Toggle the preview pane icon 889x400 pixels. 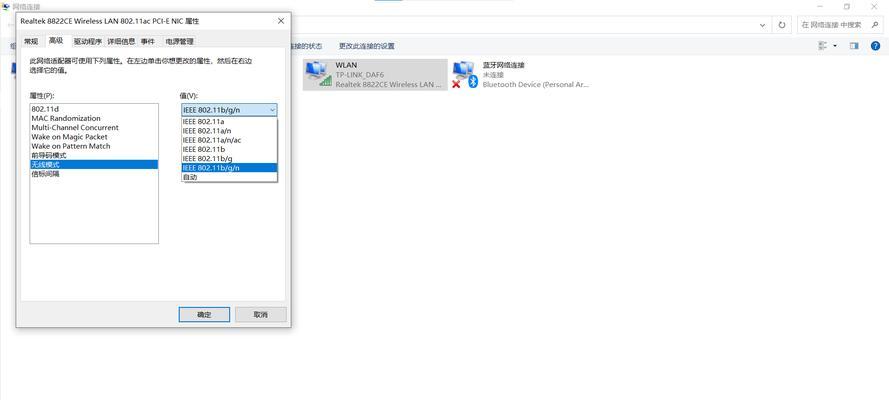(854, 46)
